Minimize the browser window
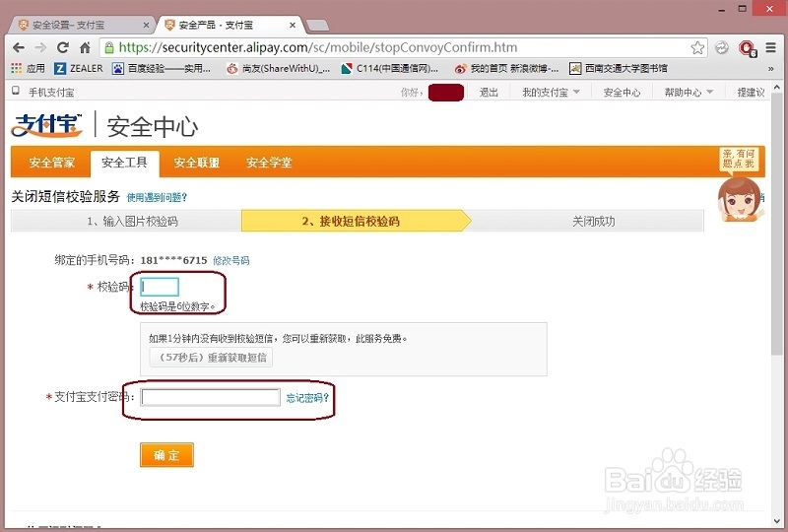This screenshot has height=532, width=788. click(722, 9)
